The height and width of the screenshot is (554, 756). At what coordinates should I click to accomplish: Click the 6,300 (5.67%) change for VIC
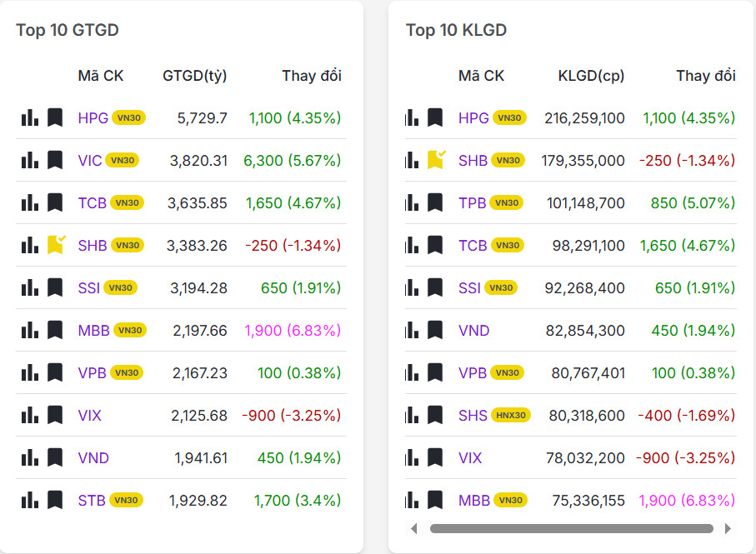coord(293,161)
